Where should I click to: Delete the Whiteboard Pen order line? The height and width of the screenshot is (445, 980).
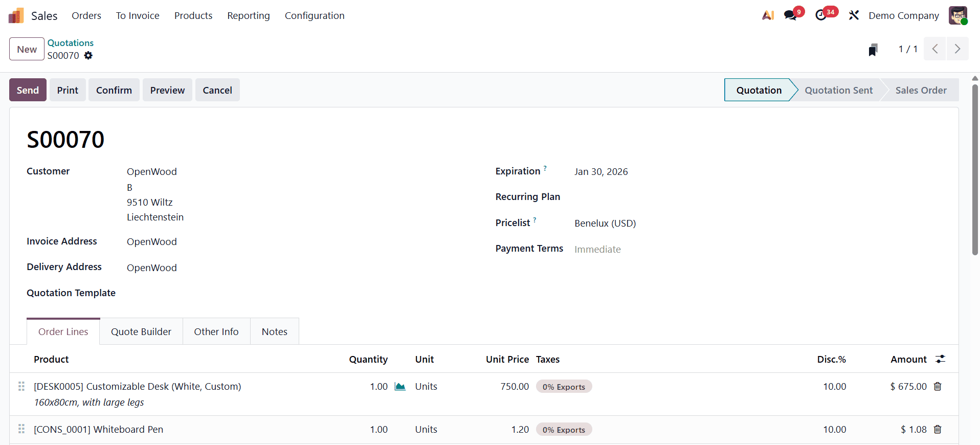click(x=938, y=429)
